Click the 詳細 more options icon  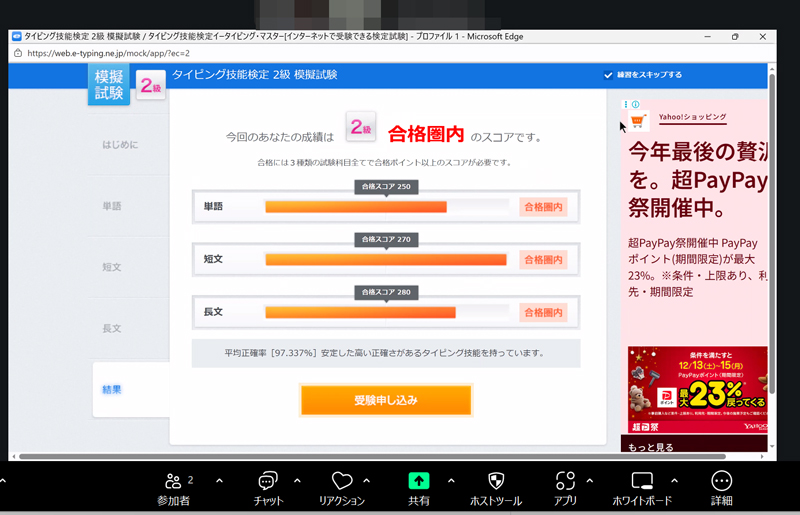point(721,482)
